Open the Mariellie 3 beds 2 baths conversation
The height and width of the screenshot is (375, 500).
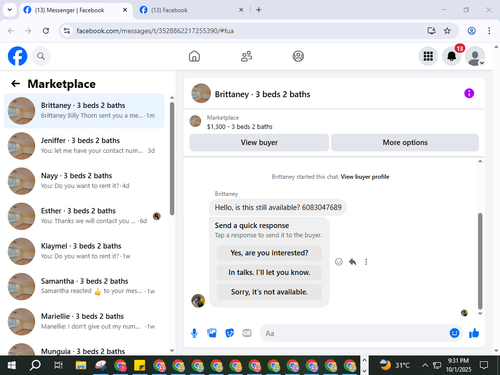pos(84,322)
